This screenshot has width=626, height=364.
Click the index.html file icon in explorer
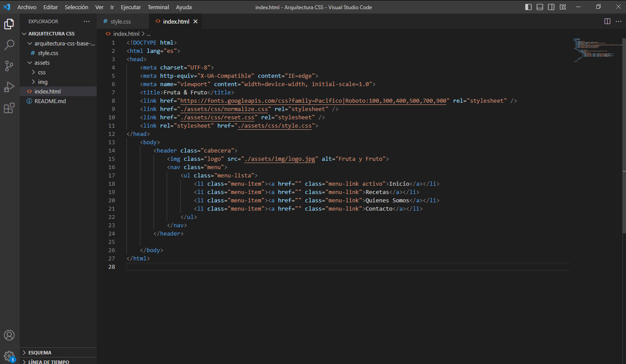pyautogui.click(x=29, y=92)
